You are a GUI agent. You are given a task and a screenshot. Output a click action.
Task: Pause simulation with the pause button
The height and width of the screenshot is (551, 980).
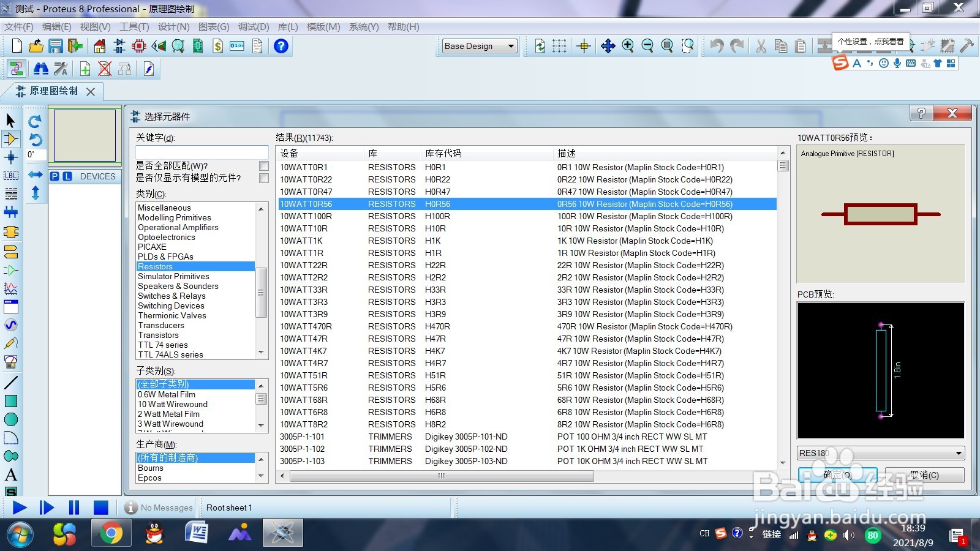pos(74,508)
